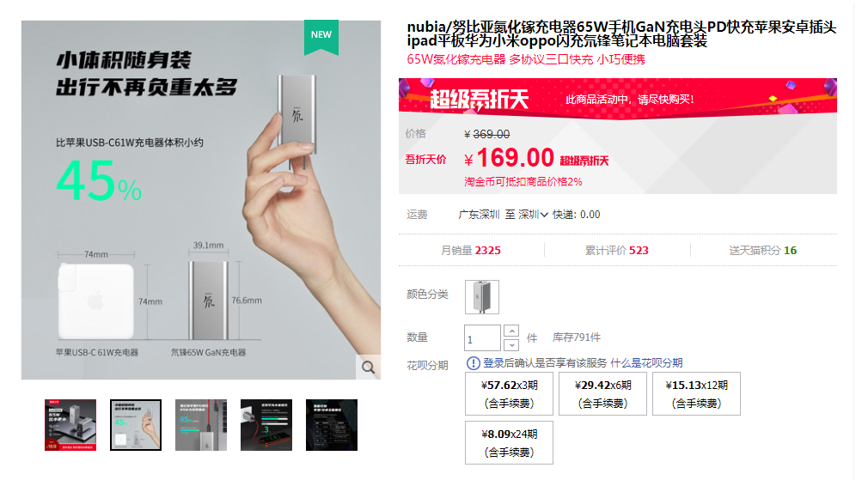Choose the ¥8.09x24期 installment option

tap(509, 442)
